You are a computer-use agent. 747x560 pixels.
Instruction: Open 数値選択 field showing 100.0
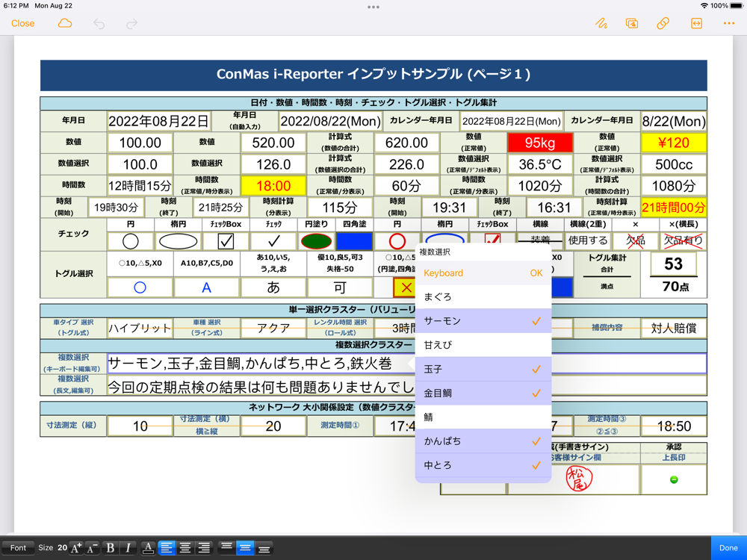point(140,164)
